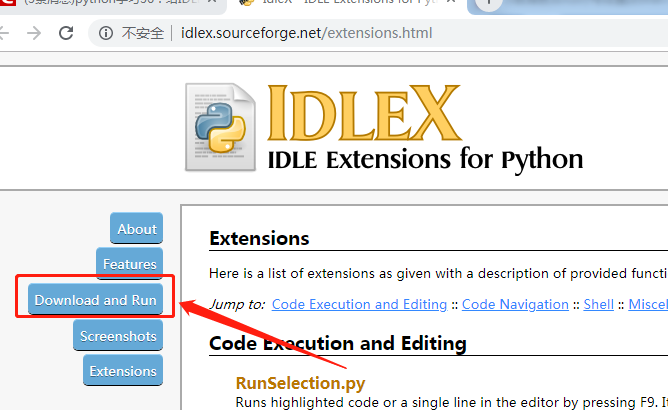This screenshot has width=668, height=410.
Task: Click the 不安全 security warning label
Action: [142, 33]
